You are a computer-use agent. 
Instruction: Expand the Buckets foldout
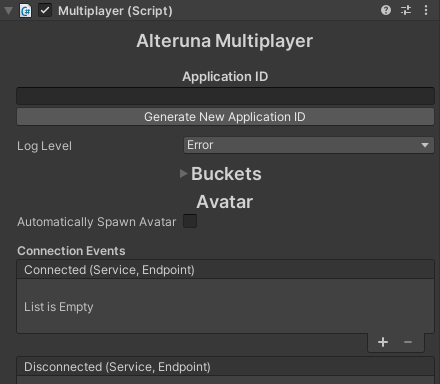click(x=183, y=173)
